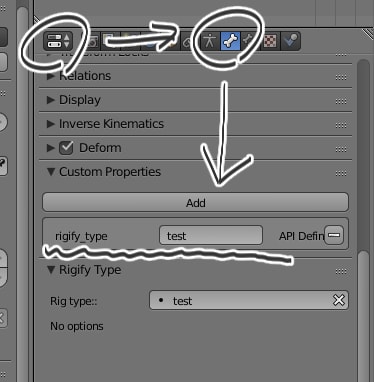The width and height of the screenshot is (374, 382).
Task: Clear the Rig type field with X
Action: point(339,300)
